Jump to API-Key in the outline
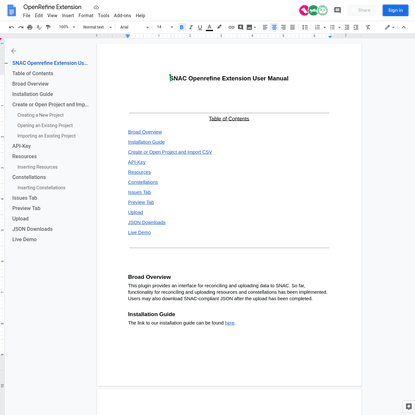This screenshot has height=415, width=415. point(21,146)
